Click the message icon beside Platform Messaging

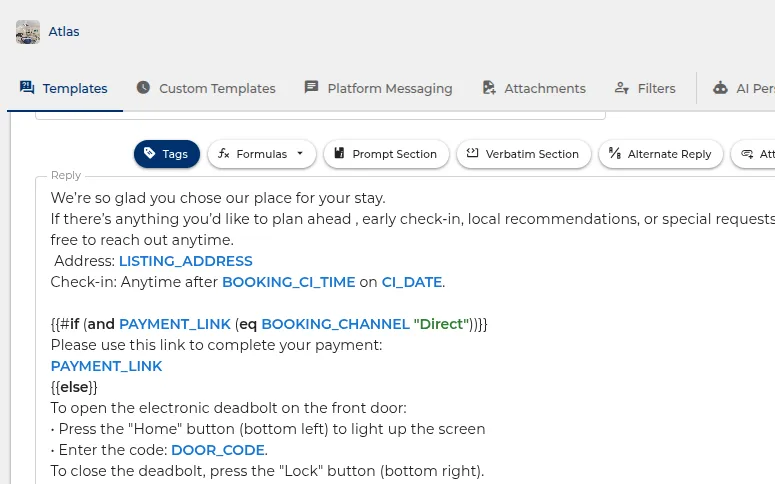(x=311, y=87)
